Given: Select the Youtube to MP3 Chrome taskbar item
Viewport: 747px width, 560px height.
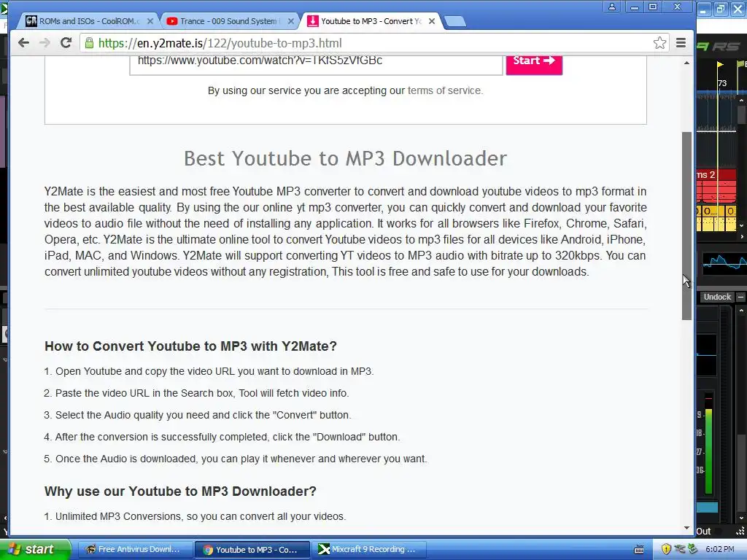Looking at the screenshot, I should [252, 550].
